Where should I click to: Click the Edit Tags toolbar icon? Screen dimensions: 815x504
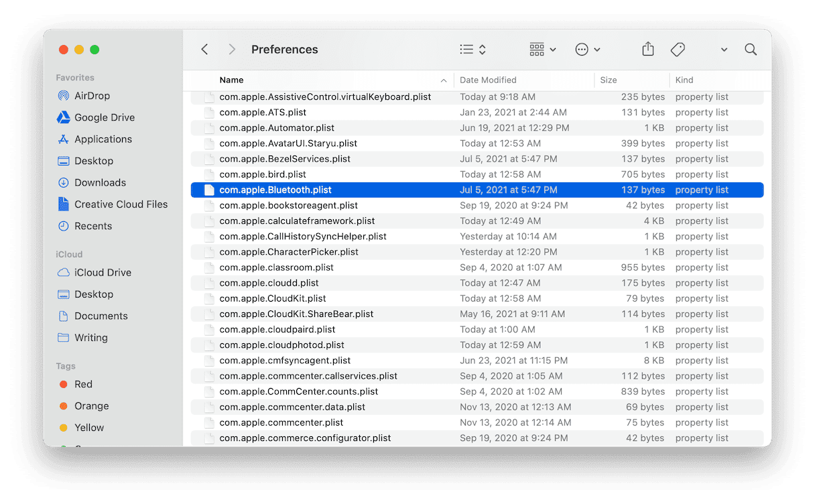coord(678,50)
